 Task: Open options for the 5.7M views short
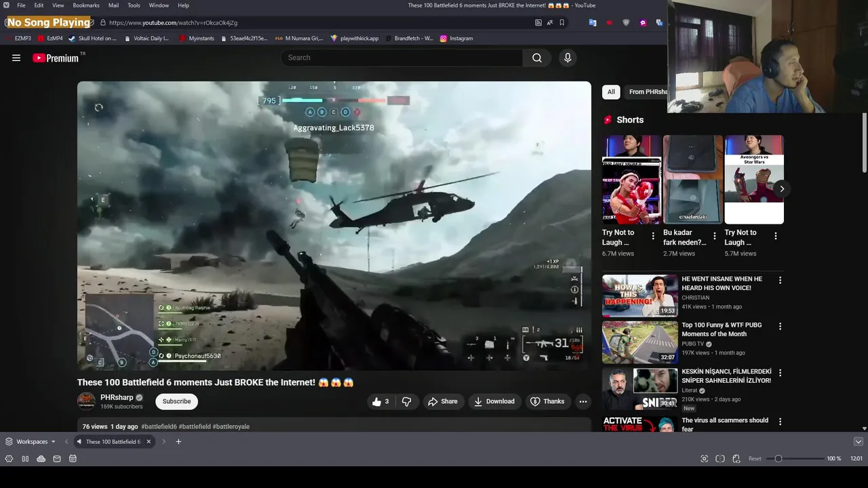(x=776, y=236)
